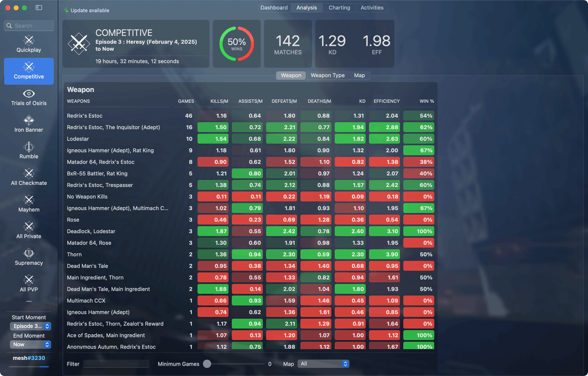Sort by KILLS/M column header
Image resolution: width=588 pixels, height=376 pixels.
coord(220,101)
